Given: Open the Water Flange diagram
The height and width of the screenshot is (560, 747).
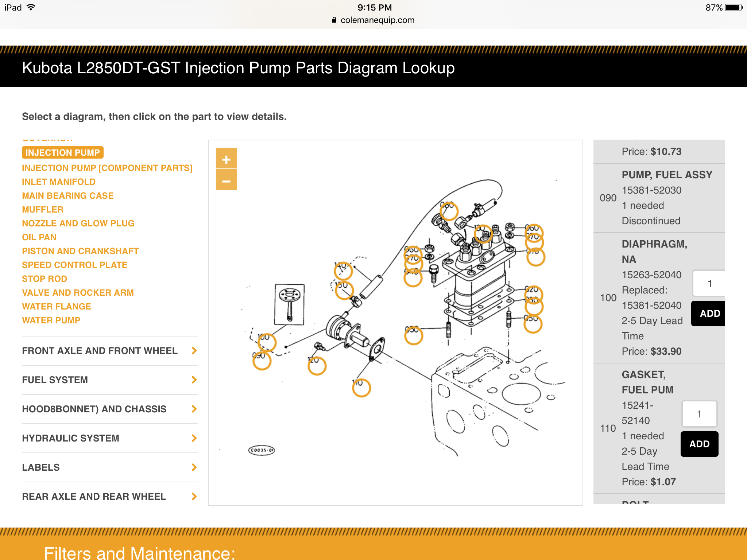Looking at the screenshot, I should tap(57, 307).
